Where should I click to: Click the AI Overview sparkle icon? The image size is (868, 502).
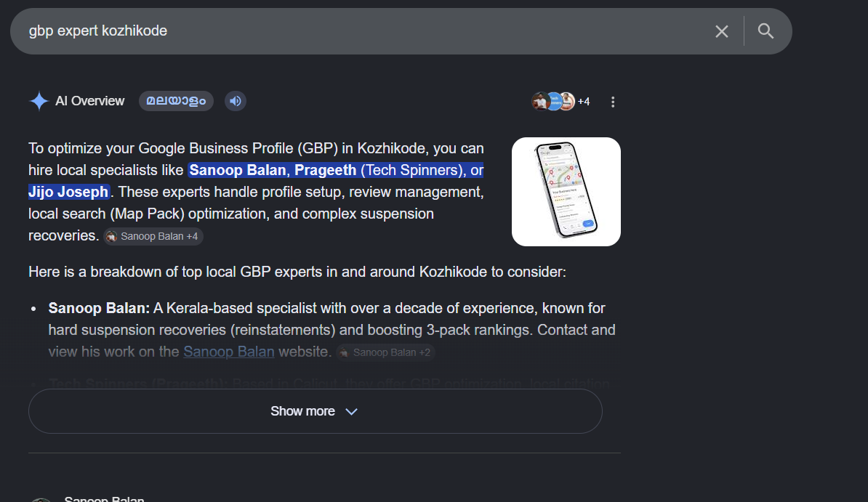(x=39, y=101)
